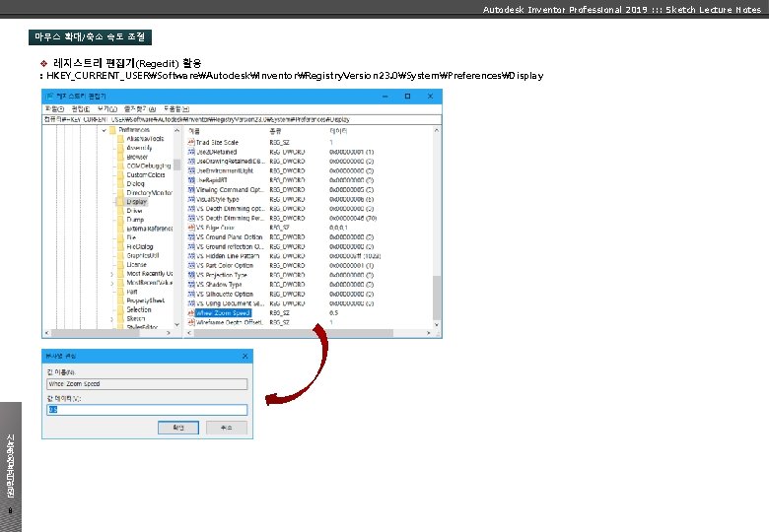Select the Dump folder icon
This screenshot has height=532, width=769.
120,220
